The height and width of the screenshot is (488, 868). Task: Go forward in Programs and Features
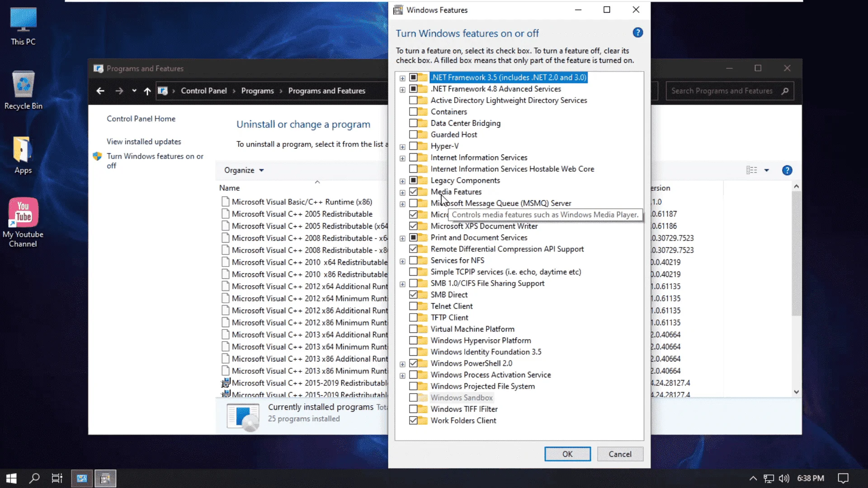pos(119,91)
